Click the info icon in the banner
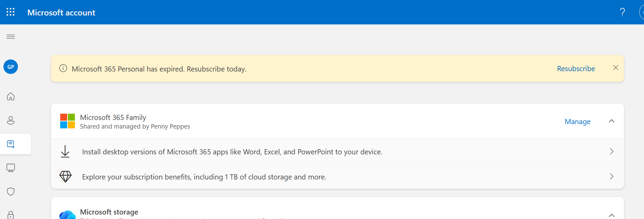Viewport: 644px width, 219px height. pyautogui.click(x=63, y=68)
